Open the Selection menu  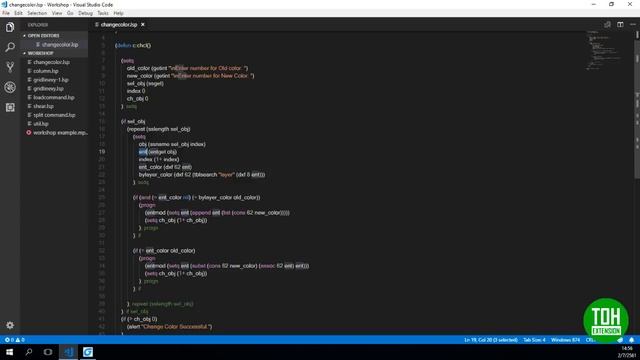point(37,13)
